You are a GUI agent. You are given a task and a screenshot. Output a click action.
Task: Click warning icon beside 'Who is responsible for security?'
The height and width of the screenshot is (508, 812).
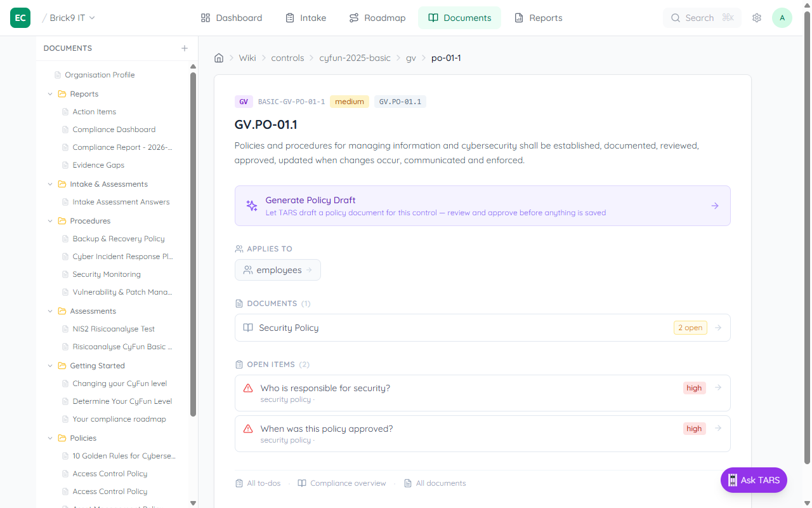pos(248,388)
